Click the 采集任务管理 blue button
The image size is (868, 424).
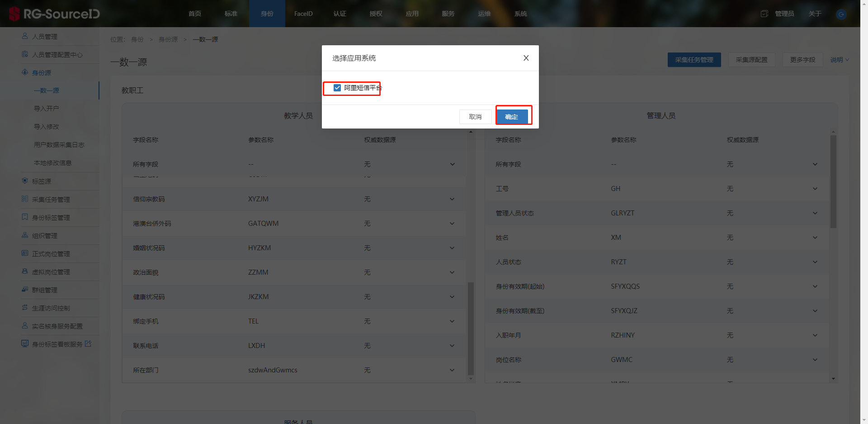point(694,60)
